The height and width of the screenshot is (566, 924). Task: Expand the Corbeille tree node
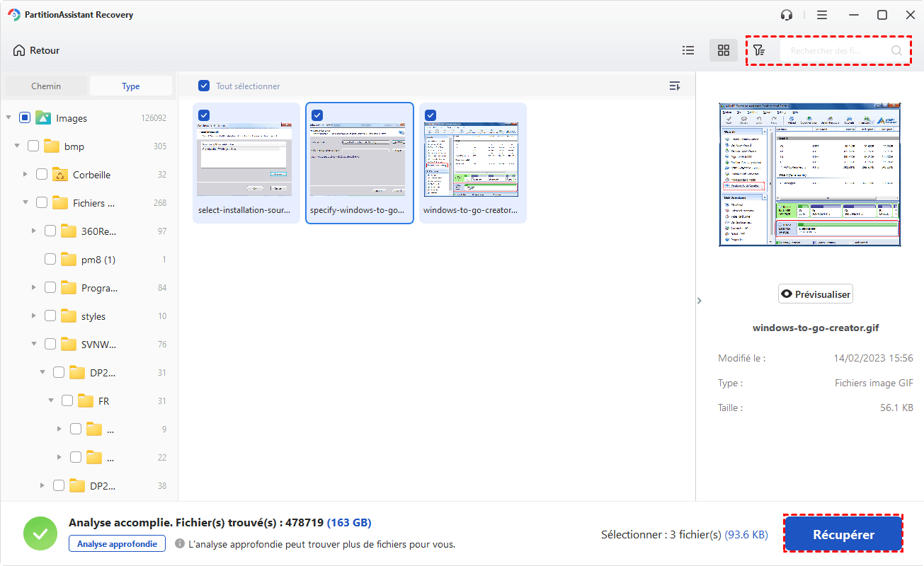(x=25, y=175)
